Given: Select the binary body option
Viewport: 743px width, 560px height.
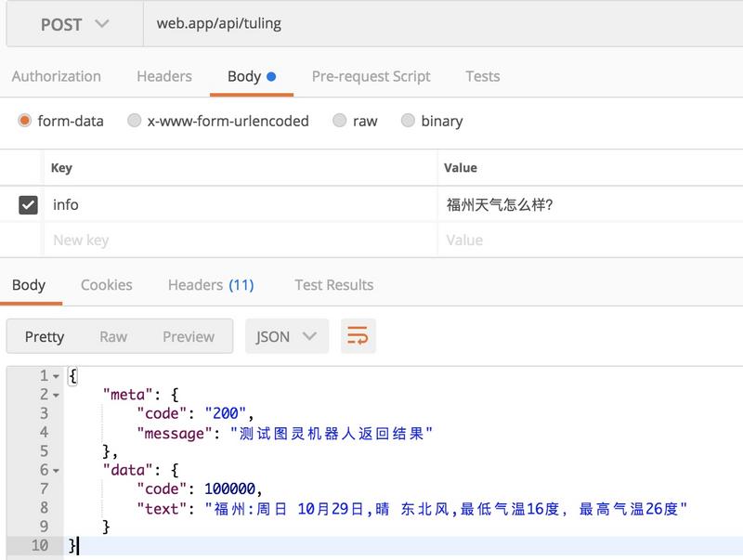Looking at the screenshot, I should tap(408, 121).
